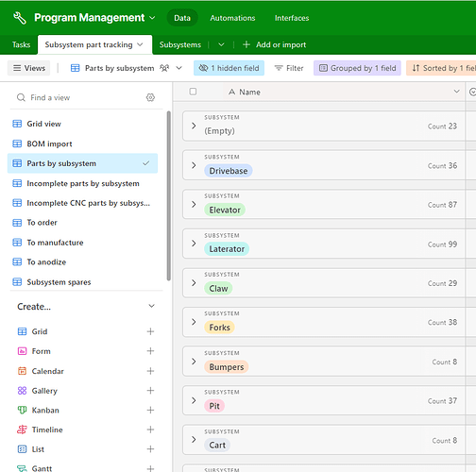The width and height of the screenshot is (476, 472).
Task: Switch to the Subsystems table tab
Action: click(x=180, y=44)
